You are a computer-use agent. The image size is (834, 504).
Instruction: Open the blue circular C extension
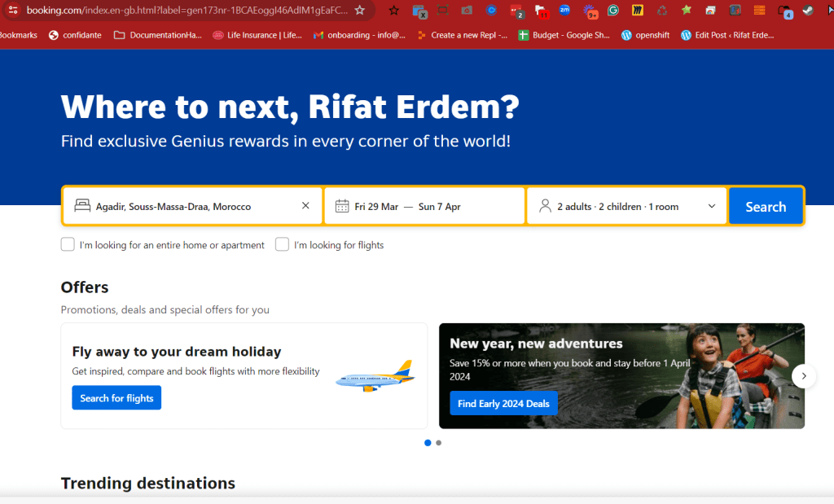(x=491, y=10)
